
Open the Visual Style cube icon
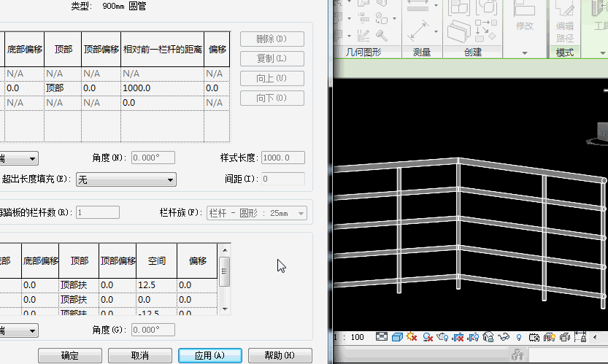coord(397,337)
